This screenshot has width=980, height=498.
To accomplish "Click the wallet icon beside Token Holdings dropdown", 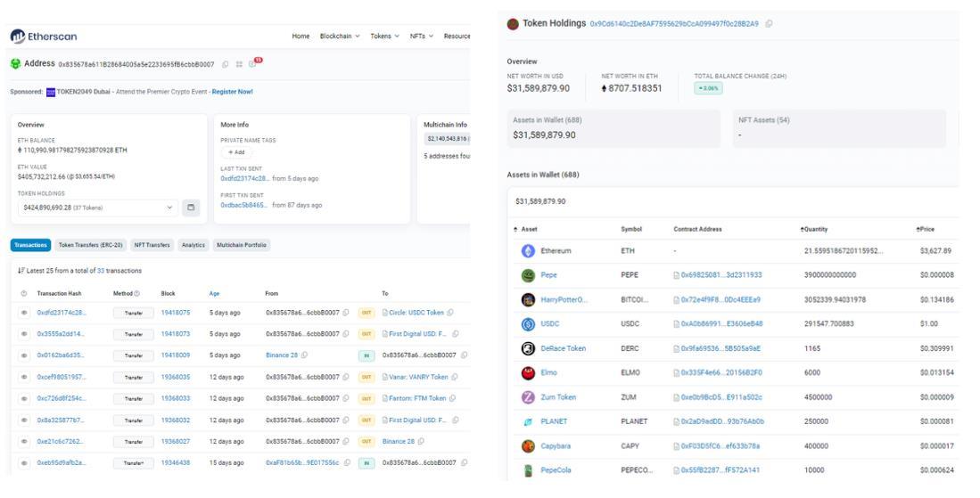I will [x=191, y=208].
